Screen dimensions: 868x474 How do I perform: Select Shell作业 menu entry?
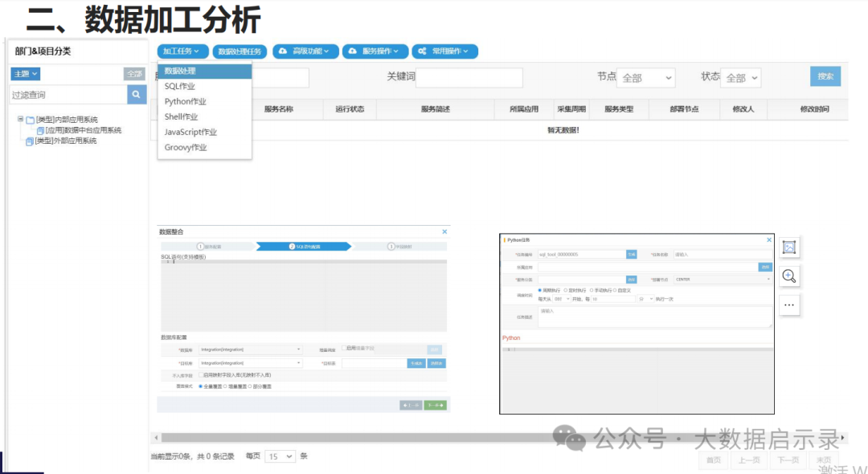point(204,116)
